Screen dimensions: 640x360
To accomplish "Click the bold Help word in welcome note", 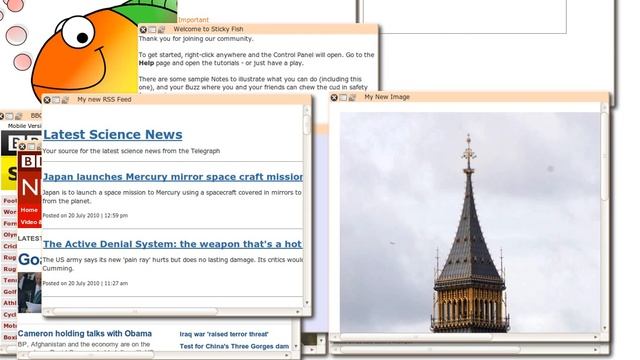I will click(x=147, y=63).
